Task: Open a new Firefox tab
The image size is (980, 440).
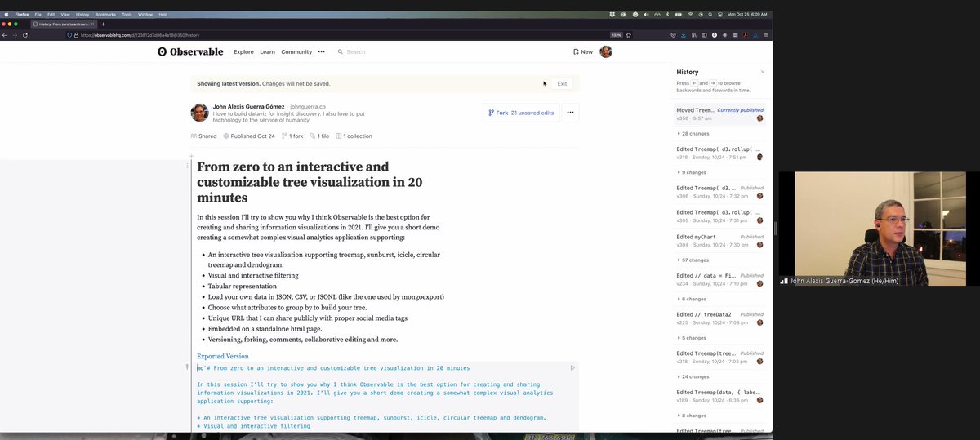Action: (x=103, y=24)
